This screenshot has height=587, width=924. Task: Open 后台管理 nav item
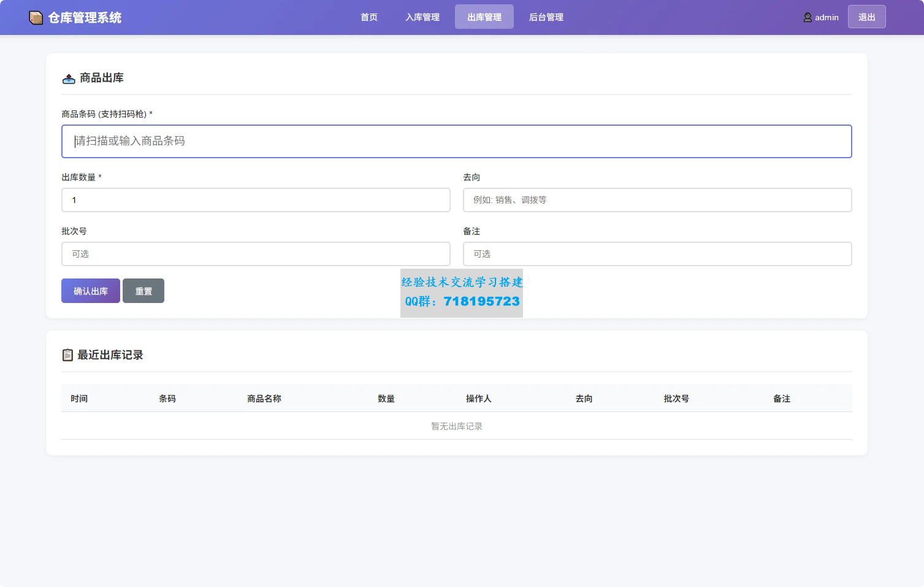tap(546, 17)
